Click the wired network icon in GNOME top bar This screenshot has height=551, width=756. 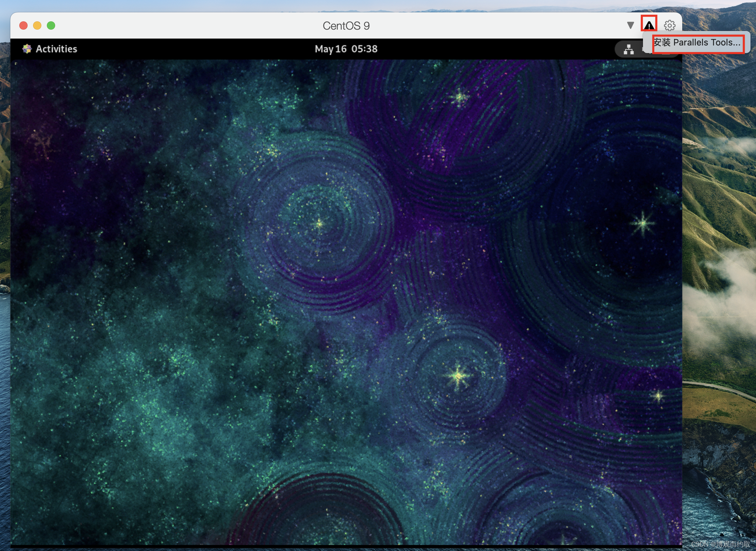[x=629, y=50]
